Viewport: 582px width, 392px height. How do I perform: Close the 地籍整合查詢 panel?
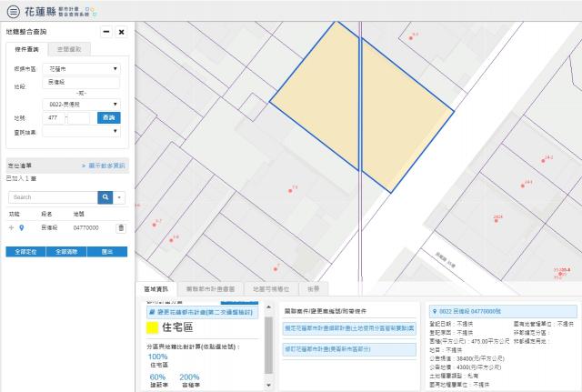pos(121,32)
